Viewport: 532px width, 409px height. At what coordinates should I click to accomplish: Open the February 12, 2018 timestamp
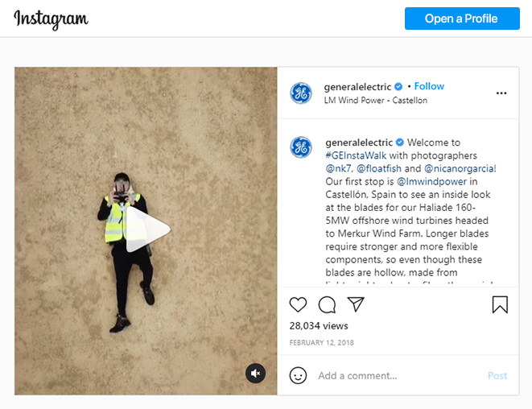pyautogui.click(x=321, y=343)
